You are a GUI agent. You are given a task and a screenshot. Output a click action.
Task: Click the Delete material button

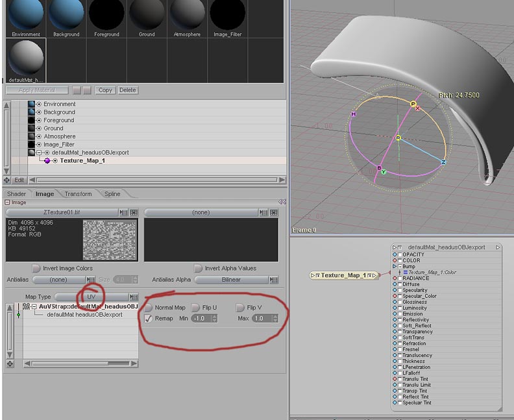(x=127, y=90)
